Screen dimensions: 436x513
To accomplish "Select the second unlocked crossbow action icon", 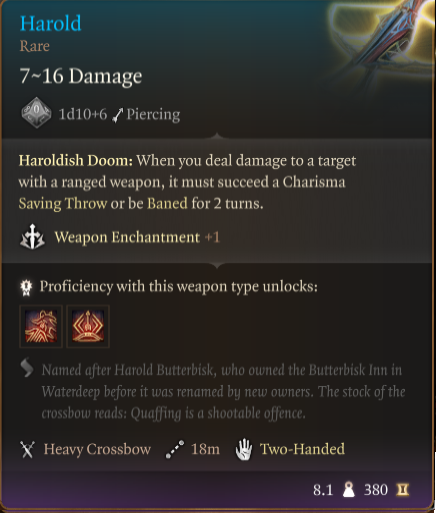I will click(88, 326).
